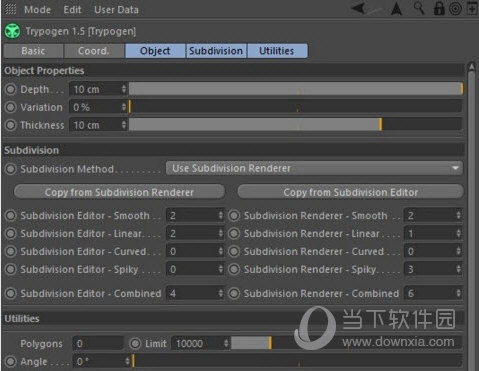Open the Mode menu
479x371 pixels.
37,10
